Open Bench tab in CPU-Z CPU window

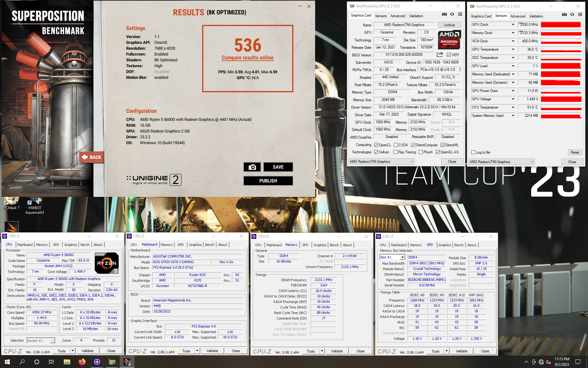click(85, 245)
